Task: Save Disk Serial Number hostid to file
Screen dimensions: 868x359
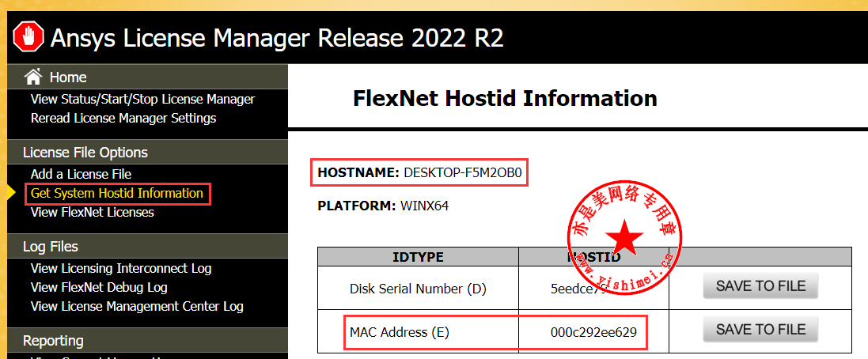Action: pos(760,286)
